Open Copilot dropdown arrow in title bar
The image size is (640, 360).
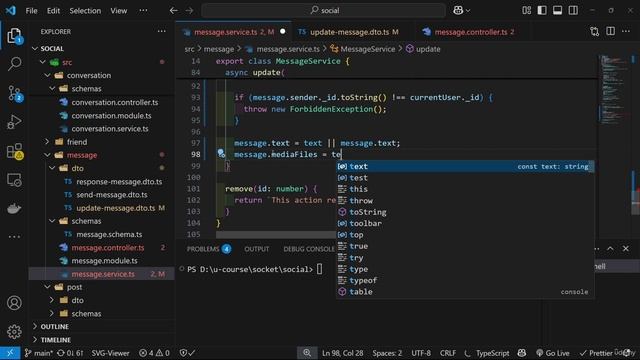(468, 11)
